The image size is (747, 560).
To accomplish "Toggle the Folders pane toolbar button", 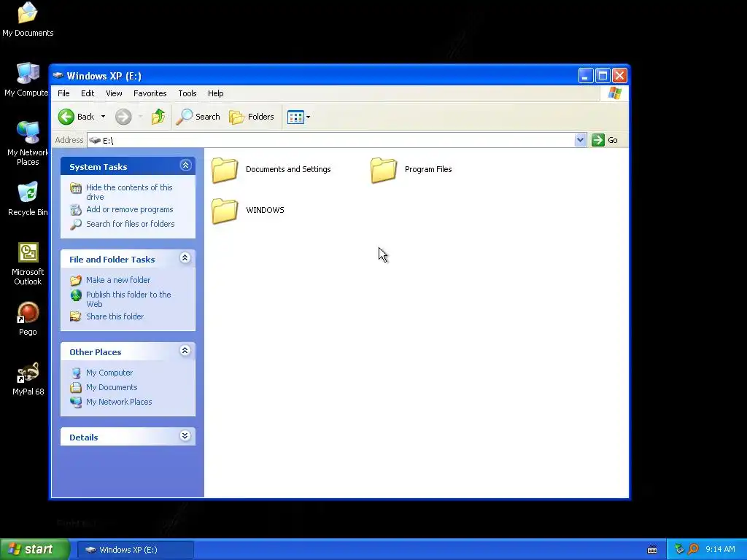I will (x=252, y=117).
